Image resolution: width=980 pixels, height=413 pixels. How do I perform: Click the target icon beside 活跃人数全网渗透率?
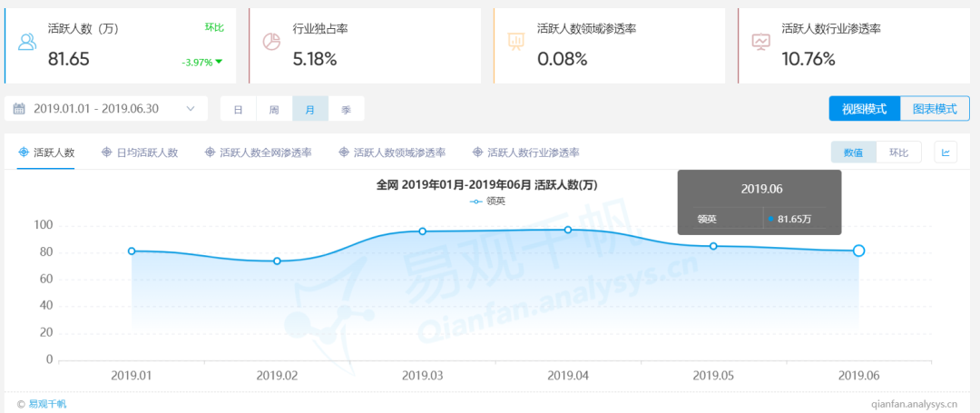click(210, 152)
